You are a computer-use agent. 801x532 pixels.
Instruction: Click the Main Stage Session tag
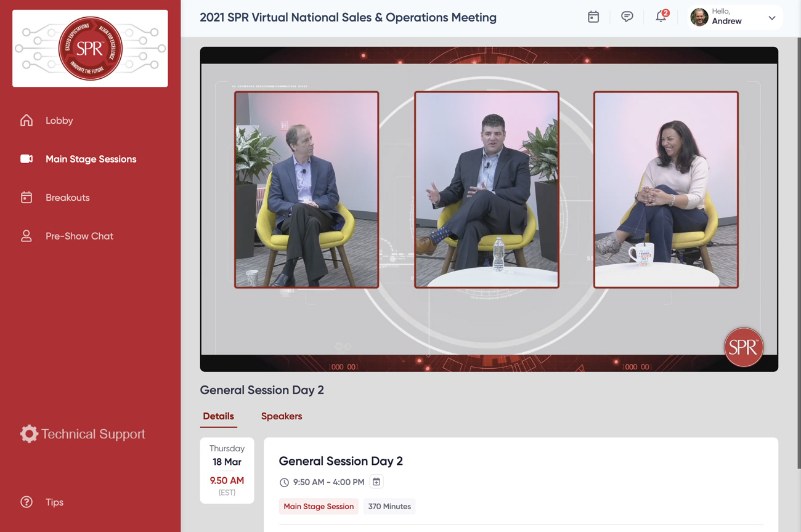pos(319,506)
